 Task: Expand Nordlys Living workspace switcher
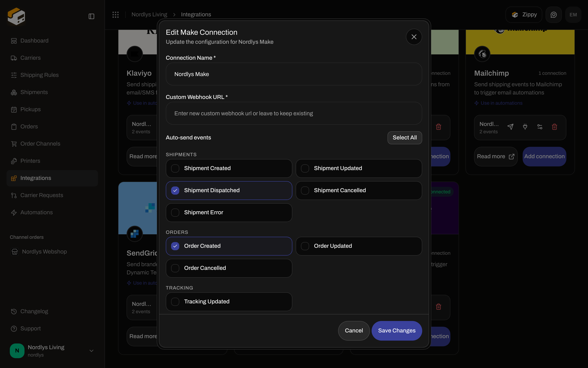[x=52, y=350]
